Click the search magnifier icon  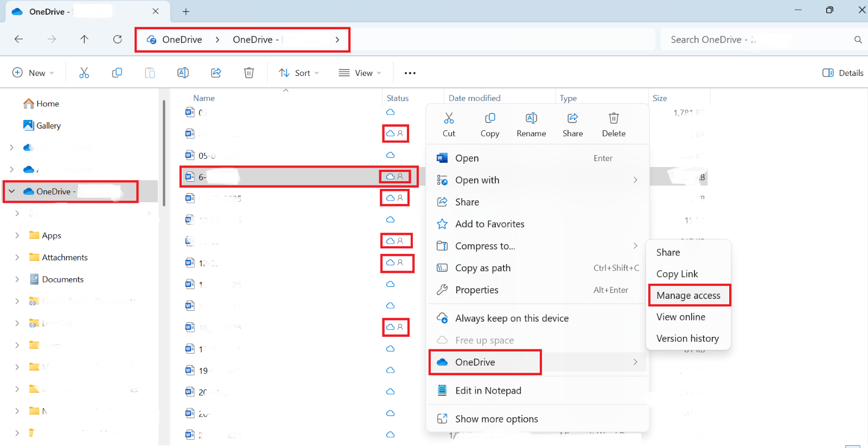(x=858, y=40)
